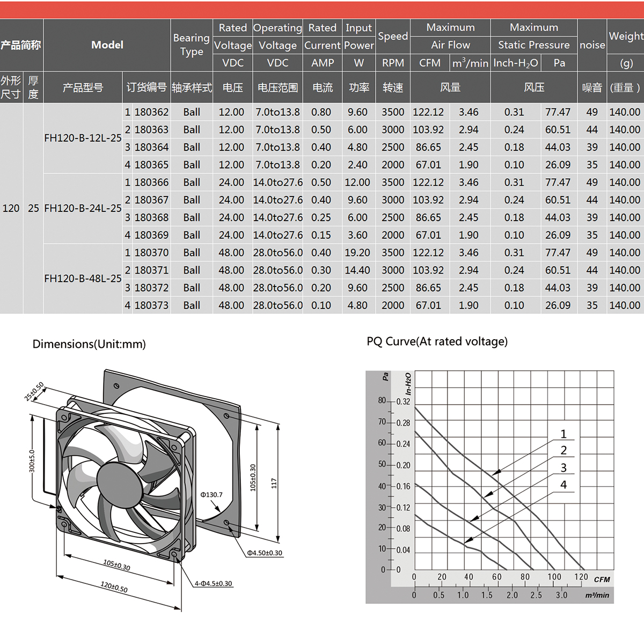
Task: Click the 25±0.50 thickness dimension label
Action: pos(34,392)
